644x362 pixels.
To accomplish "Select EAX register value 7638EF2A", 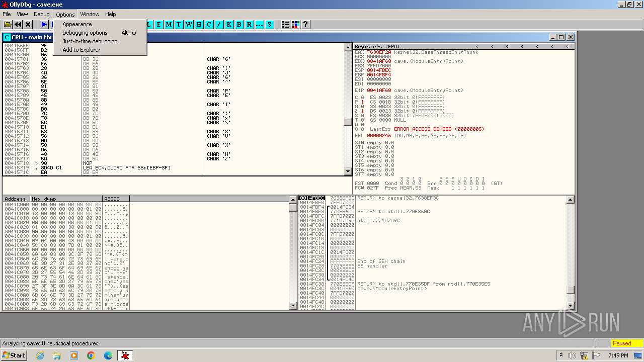I will coord(379,52).
